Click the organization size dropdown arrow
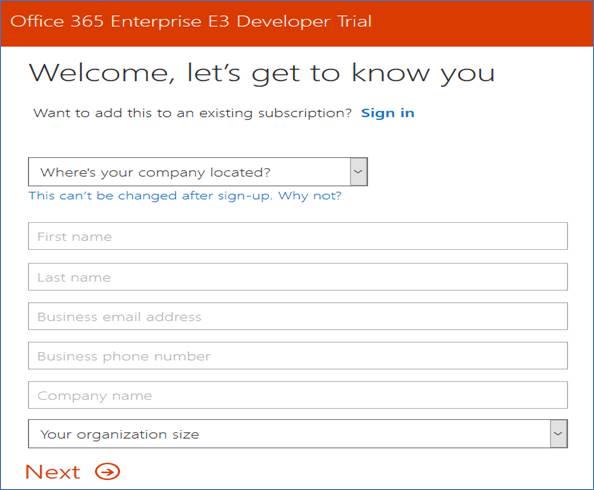This screenshot has height=490, width=594. point(558,434)
